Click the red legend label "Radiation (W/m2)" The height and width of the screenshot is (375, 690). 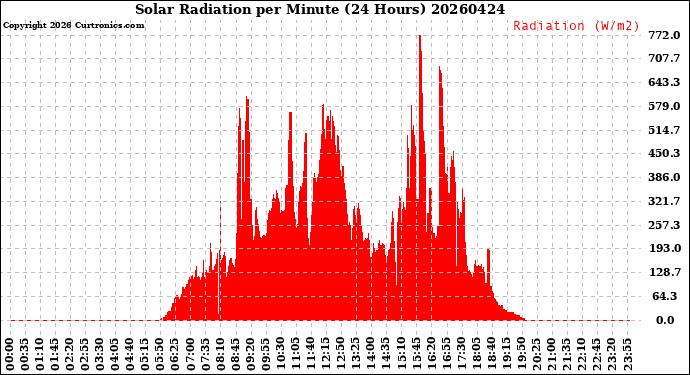(576, 26)
